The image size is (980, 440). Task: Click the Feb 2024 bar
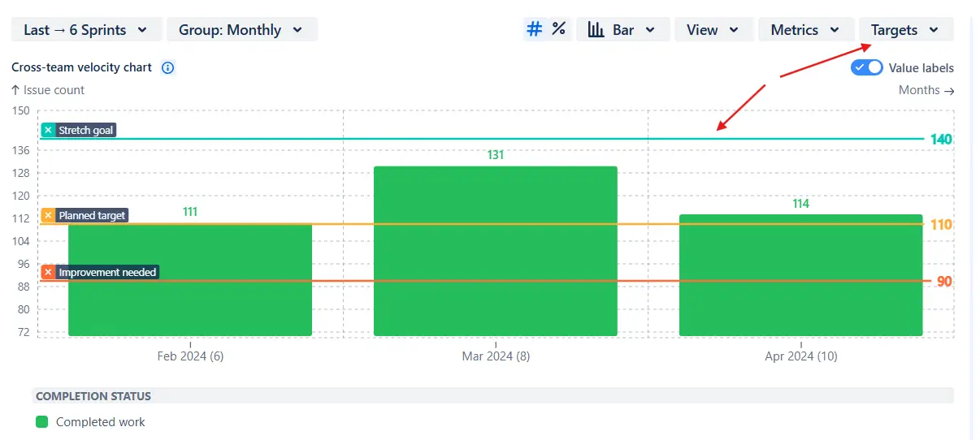[x=190, y=279]
